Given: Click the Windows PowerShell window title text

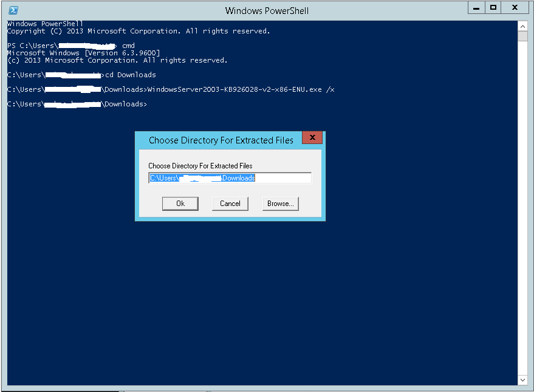Looking at the screenshot, I should [x=267, y=11].
